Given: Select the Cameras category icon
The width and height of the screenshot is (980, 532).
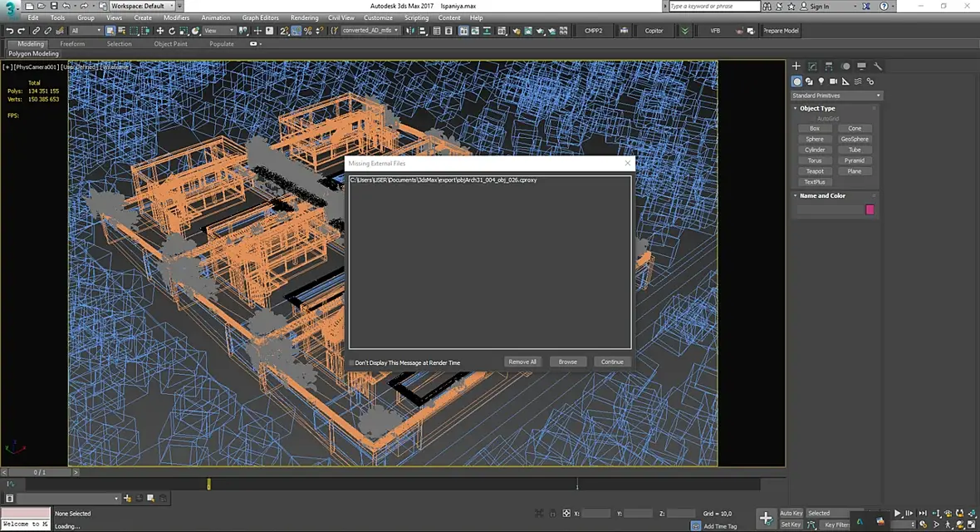Looking at the screenshot, I should pos(834,81).
